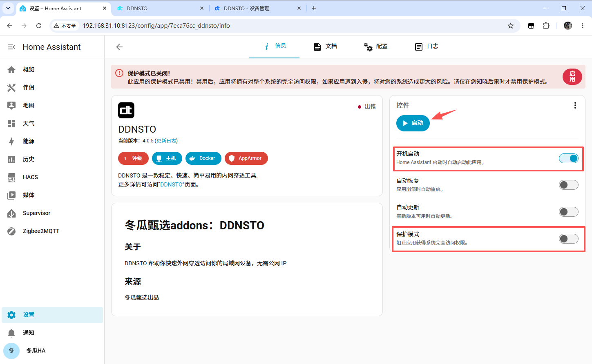Click the 冬瓜甄选addons: DDNSTO heading

(194, 225)
